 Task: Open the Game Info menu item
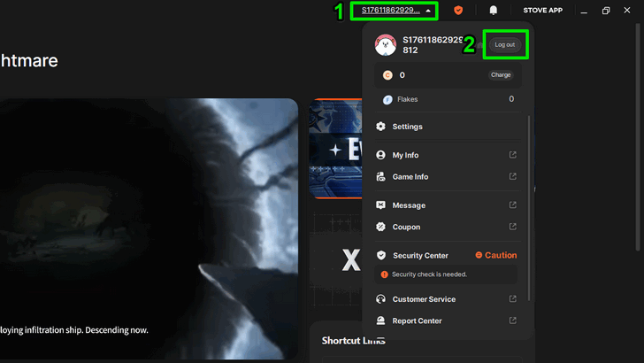coord(410,177)
